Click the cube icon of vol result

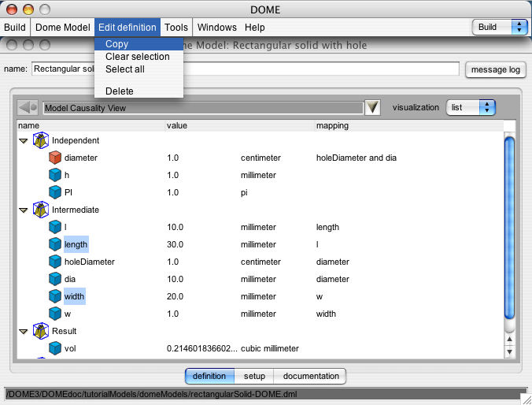(x=55, y=348)
